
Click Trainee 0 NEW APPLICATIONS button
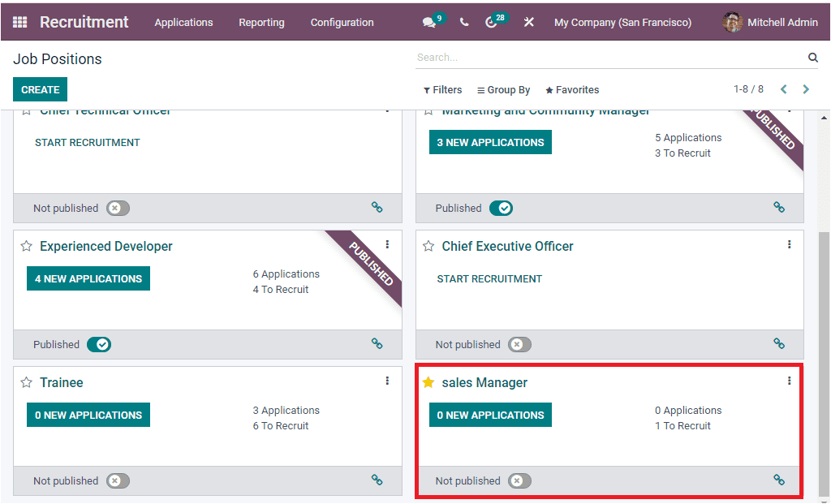[x=88, y=415]
